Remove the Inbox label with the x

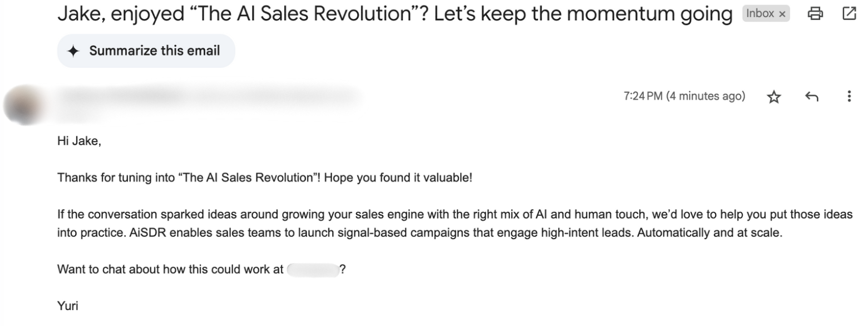click(782, 14)
